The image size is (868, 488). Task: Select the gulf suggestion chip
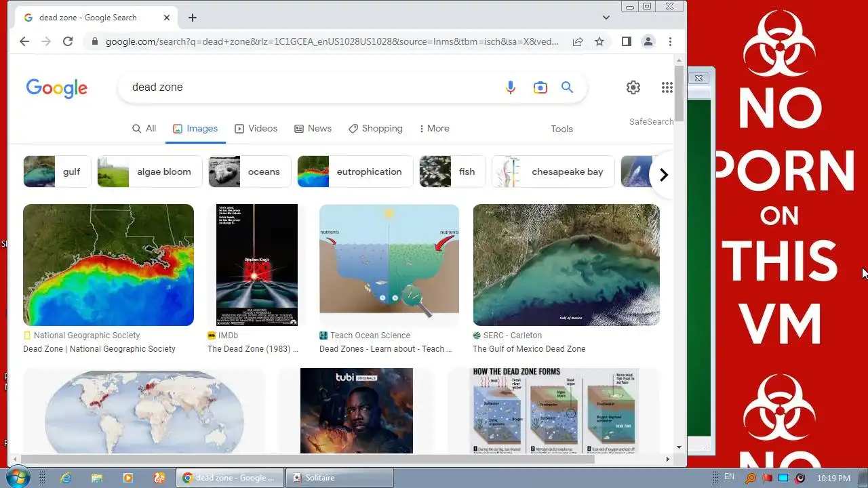(57, 171)
